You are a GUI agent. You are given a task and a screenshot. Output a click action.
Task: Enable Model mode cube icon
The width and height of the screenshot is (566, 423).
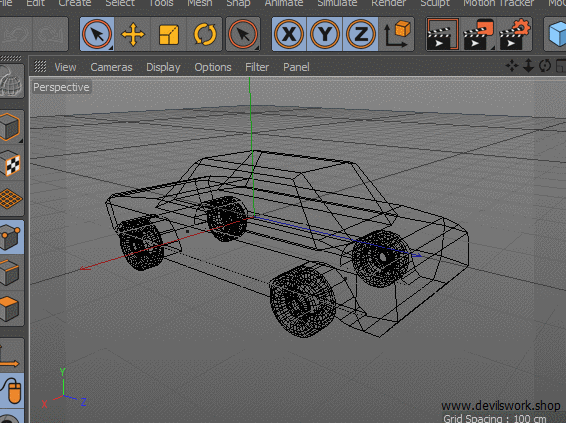[11, 126]
